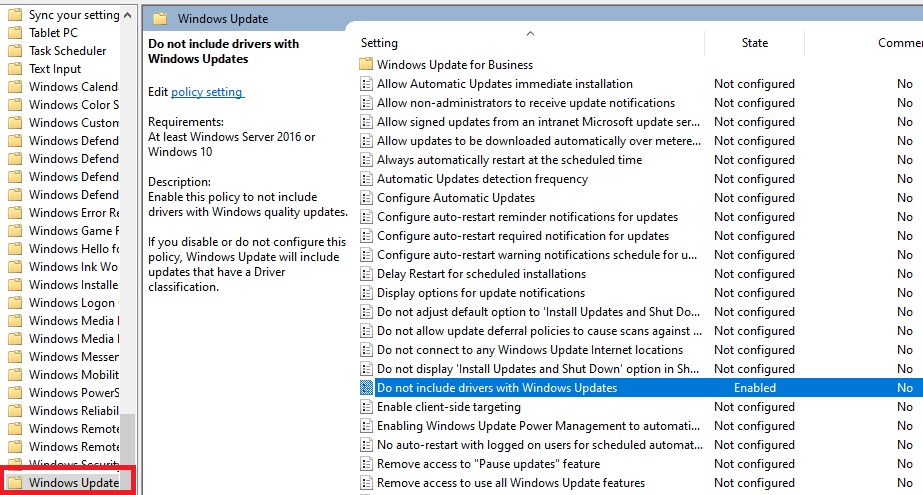The width and height of the screenshot is (923, 495).
Task: Select Windows Color System tree item
Action: point(74,105)
